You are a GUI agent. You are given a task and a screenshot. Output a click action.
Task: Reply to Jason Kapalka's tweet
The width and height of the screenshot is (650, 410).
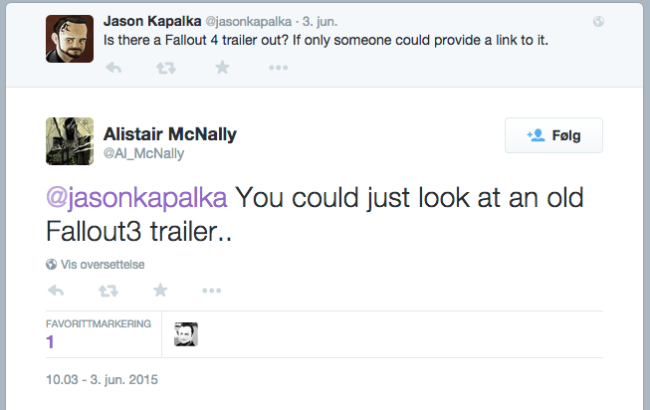113,67
